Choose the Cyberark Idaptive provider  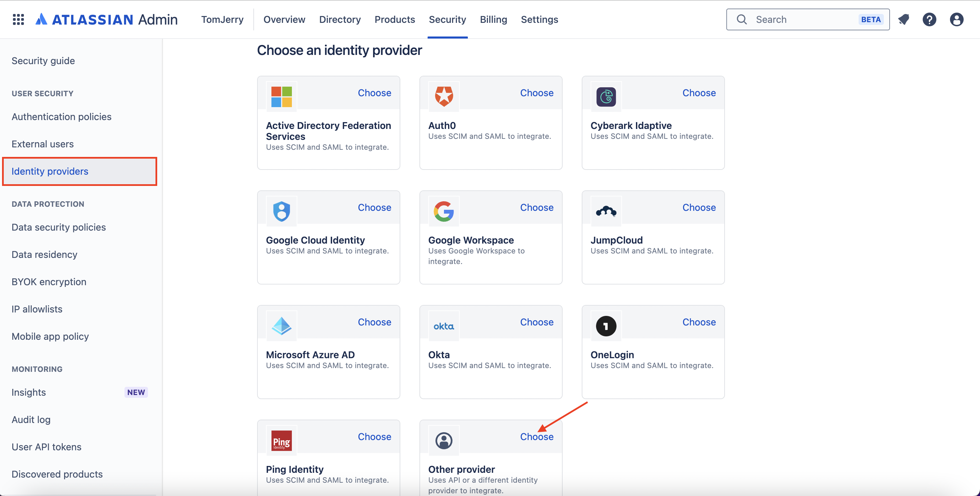(699, 93)
